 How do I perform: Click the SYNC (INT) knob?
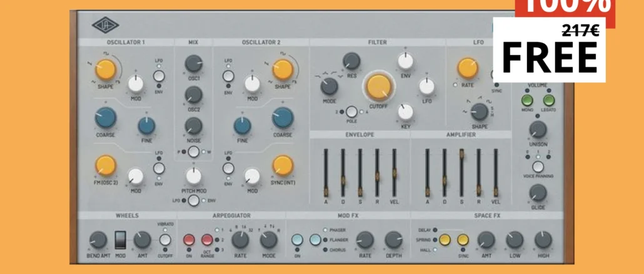283,166
